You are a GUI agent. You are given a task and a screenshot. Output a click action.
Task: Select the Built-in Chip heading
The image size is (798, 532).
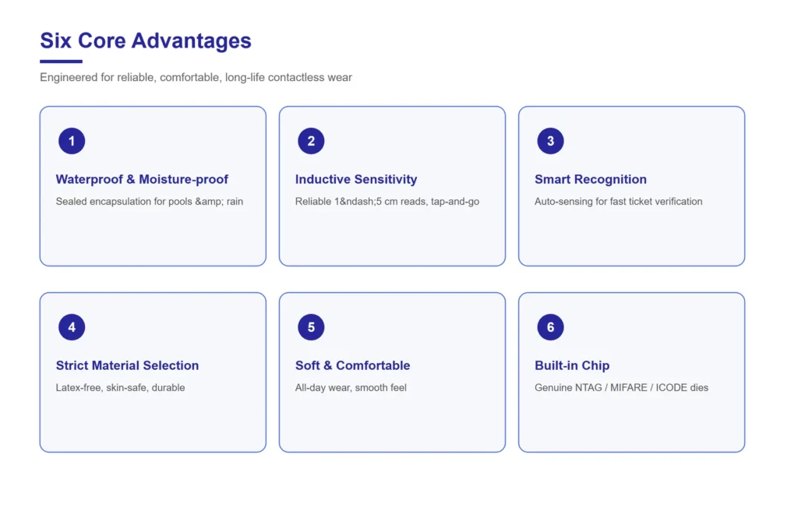pos(572,365)
